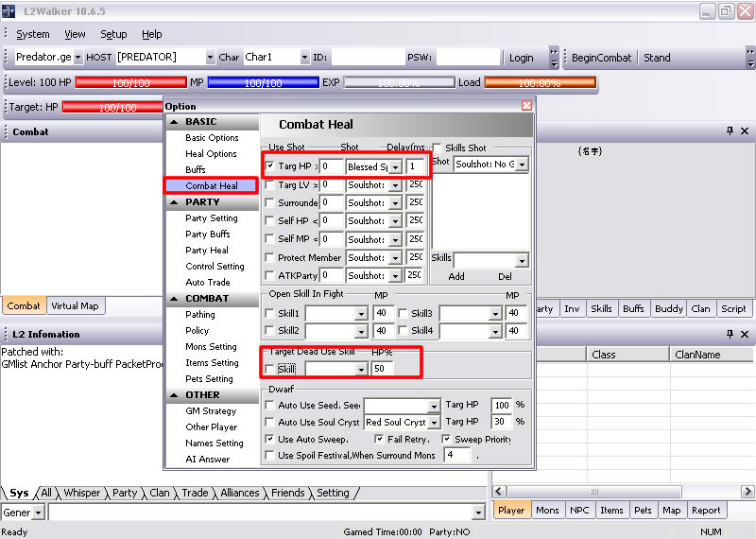The height and width of the screenshot is (539, 756).
Task: Pin the Combat panel using pushpin icon
Action: pos(730,131)
